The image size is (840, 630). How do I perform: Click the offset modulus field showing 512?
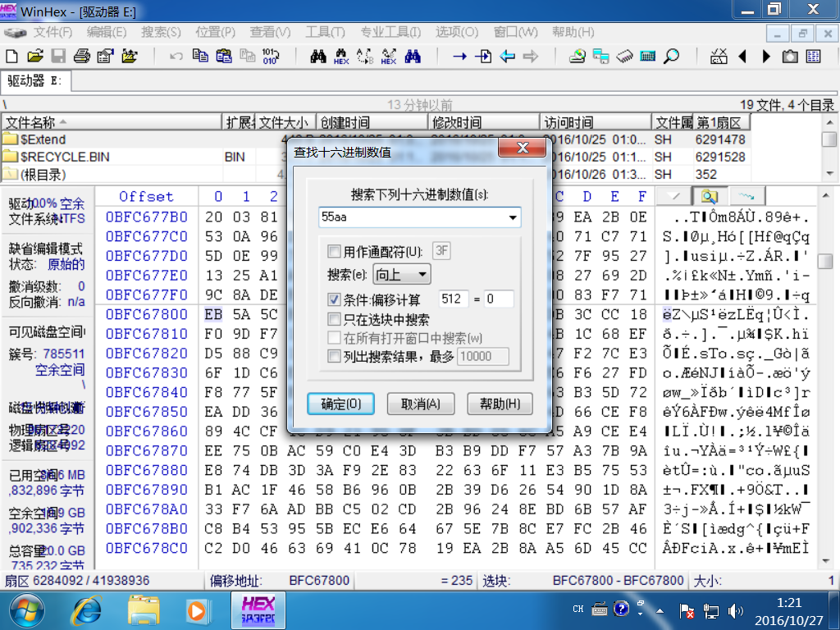click(453, 299)
